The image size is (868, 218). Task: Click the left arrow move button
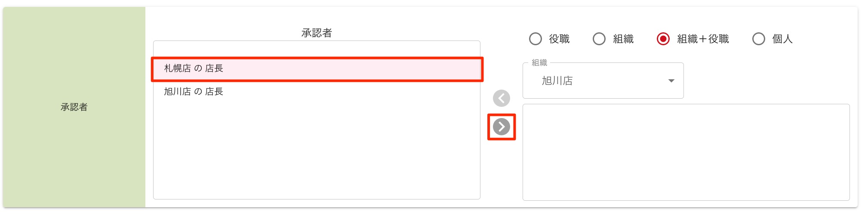pos(501,98)
